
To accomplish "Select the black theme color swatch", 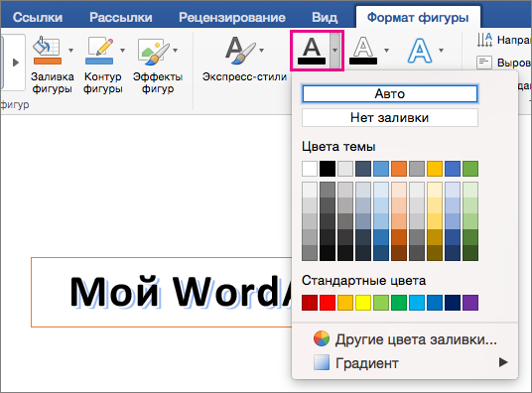I will [x=328, y=169].
